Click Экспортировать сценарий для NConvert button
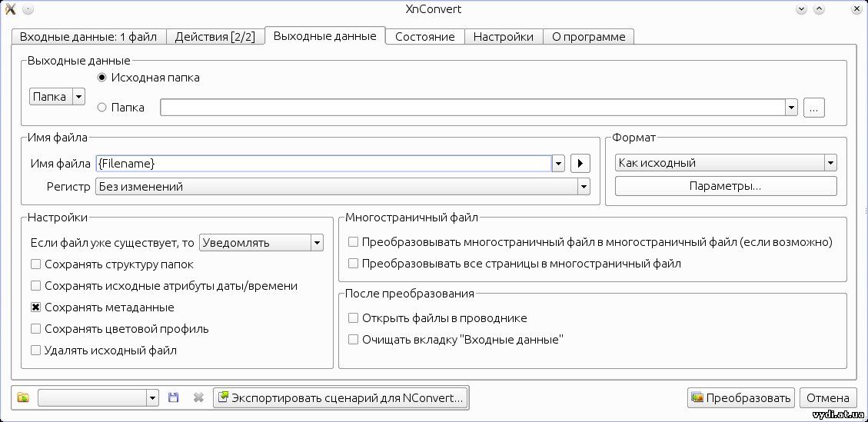Viewport: 868px width, 422px height. point(341,397)
